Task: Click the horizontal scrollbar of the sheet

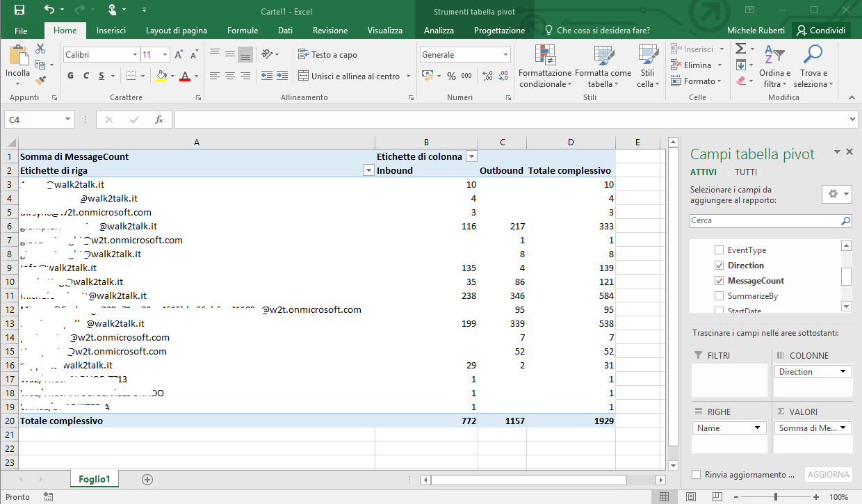Action: 528,480
